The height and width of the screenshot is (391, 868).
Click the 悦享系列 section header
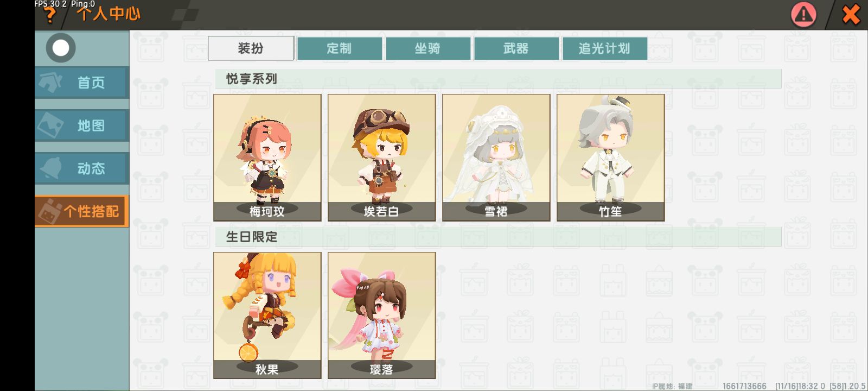click(252, 79)
